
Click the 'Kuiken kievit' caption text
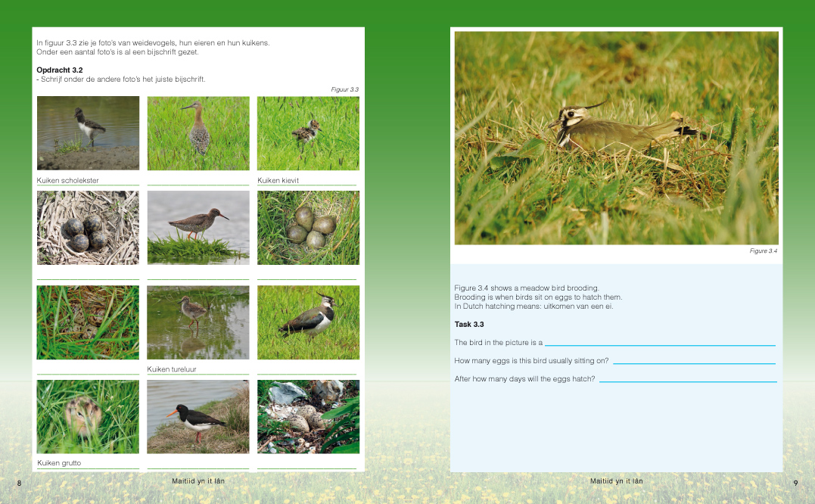(278, 180)
